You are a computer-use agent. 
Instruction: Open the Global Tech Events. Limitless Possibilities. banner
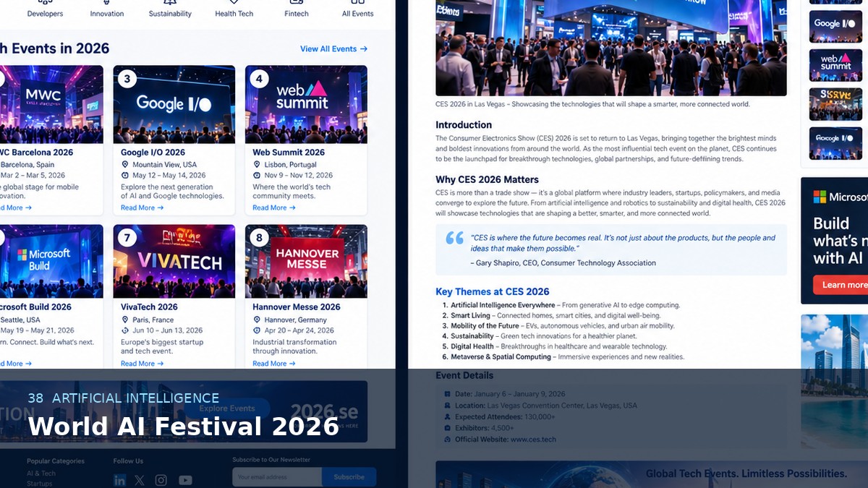click(x=652, y=474)
